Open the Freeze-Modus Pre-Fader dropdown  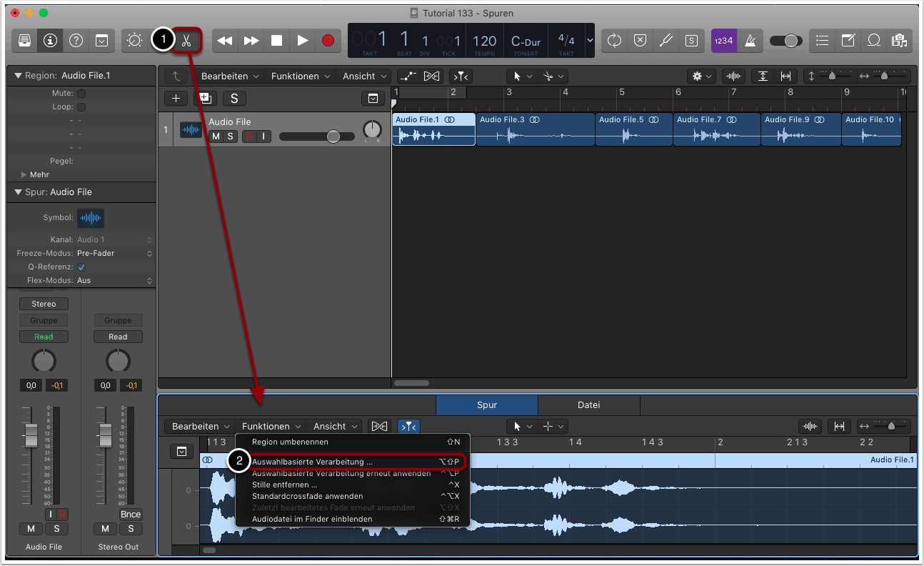pyautogui.click(x=114, y=254)
